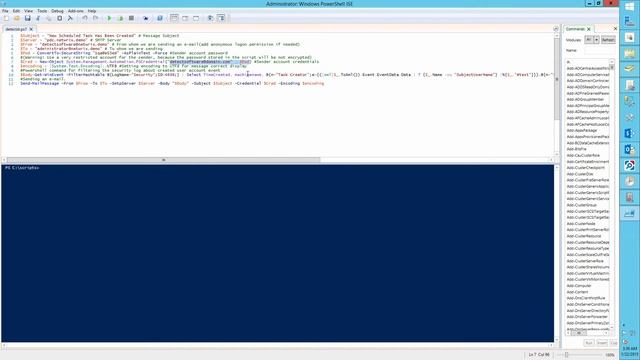Click the Clear console pane icon
Viewport: 640px width, 360px height.
(x=70, y=18)
